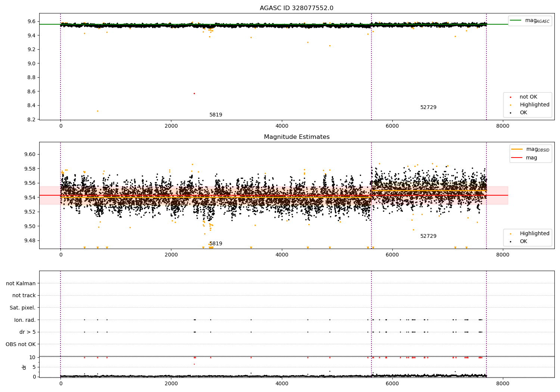The image size is (560, 392).
Task: Click the title "AGASC ID 328077552.0"
Action: pos(296,8)
